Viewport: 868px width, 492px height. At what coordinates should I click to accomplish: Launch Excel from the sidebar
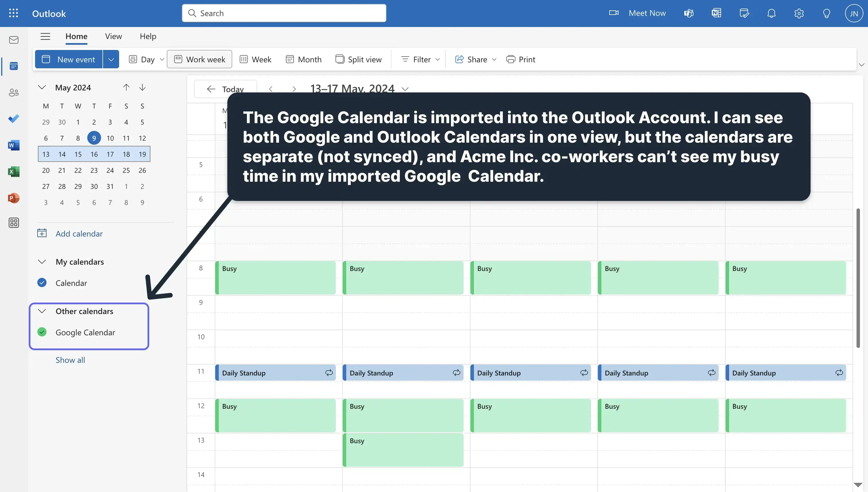coord(14,171)
